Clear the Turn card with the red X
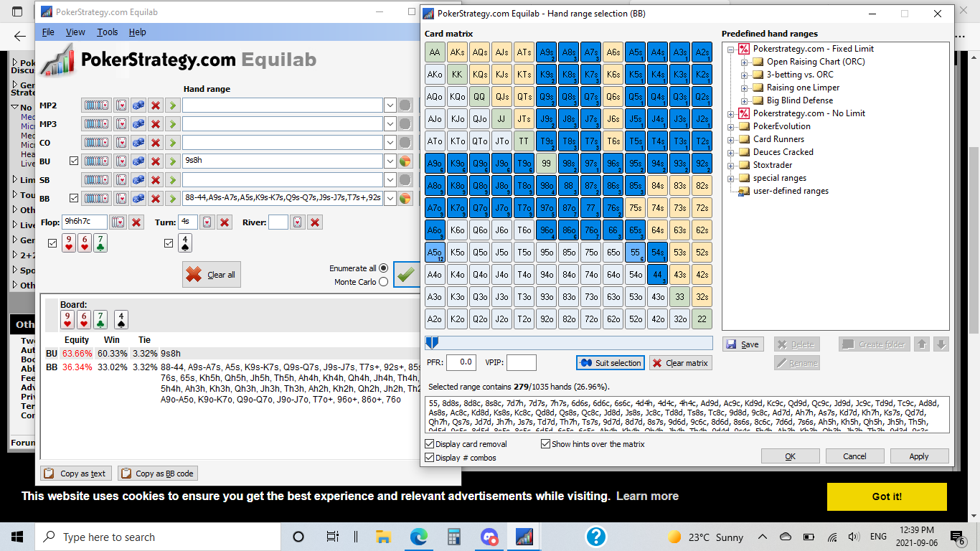This screenshot has height=551, width=980. click(x=225, y=222)
